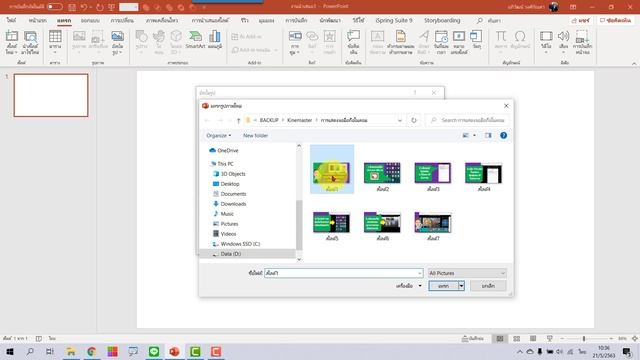Open the Organize dropdown in file dialog
This screenshot has height=360, width=640.
[219, 135]
